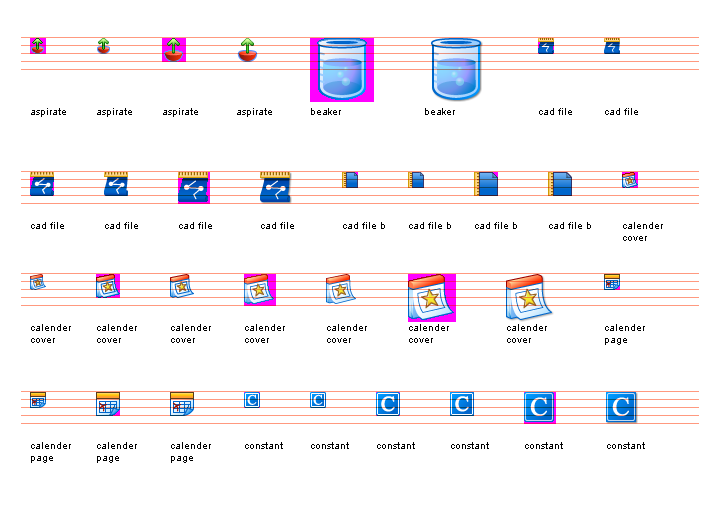Click the beaker icon with magenta background
Screen dimensions: 720x515
pos(342,70)
